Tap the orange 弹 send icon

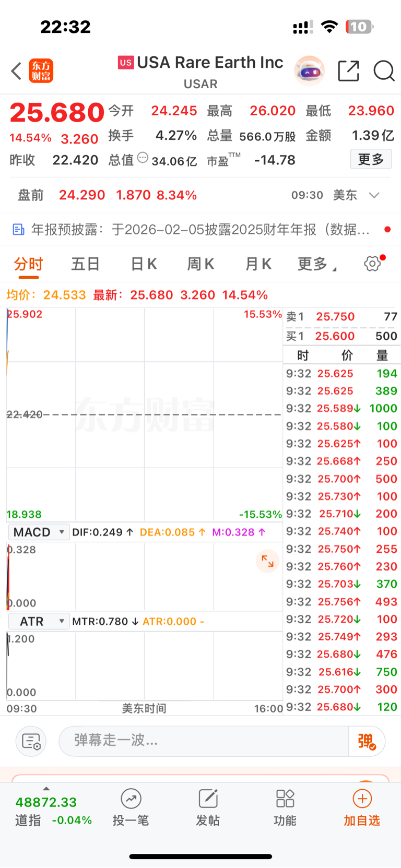[367, 741]
